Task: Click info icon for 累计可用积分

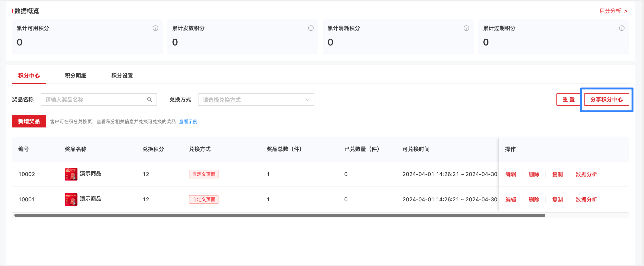Action: point(155,28)
